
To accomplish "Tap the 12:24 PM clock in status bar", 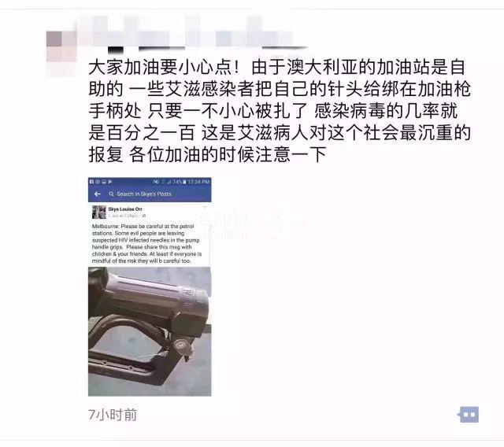I will 198,182.
